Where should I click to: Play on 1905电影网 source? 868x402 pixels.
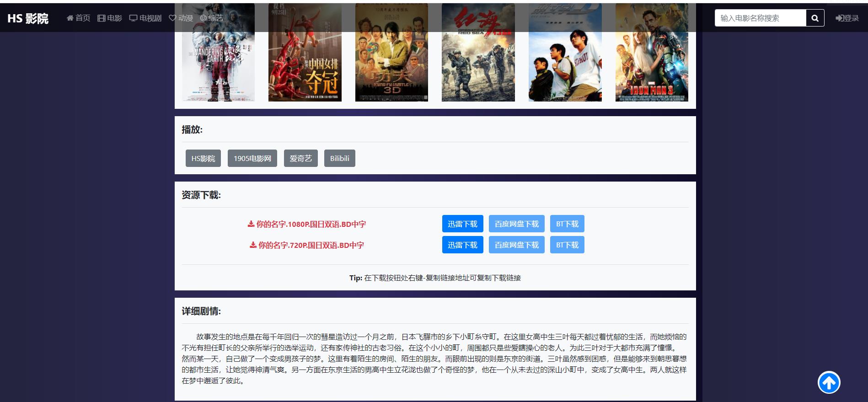252,158
